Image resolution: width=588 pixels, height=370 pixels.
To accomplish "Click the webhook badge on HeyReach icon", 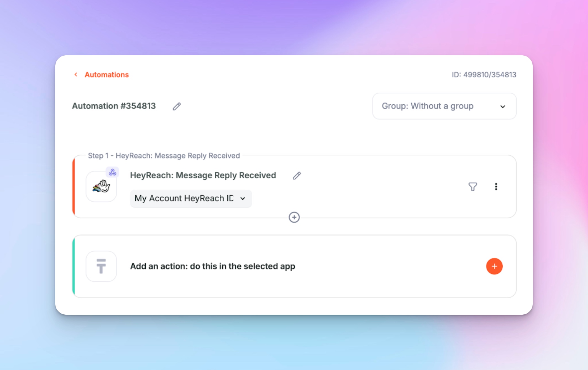I will coord(112,172).
